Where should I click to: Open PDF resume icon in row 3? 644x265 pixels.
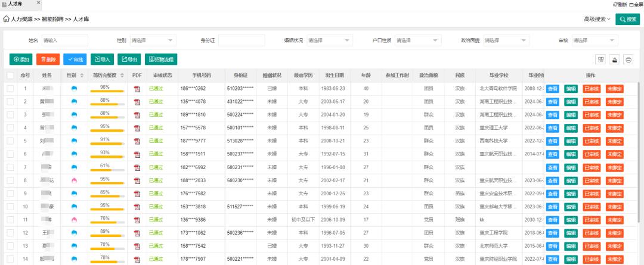(137, 115)
